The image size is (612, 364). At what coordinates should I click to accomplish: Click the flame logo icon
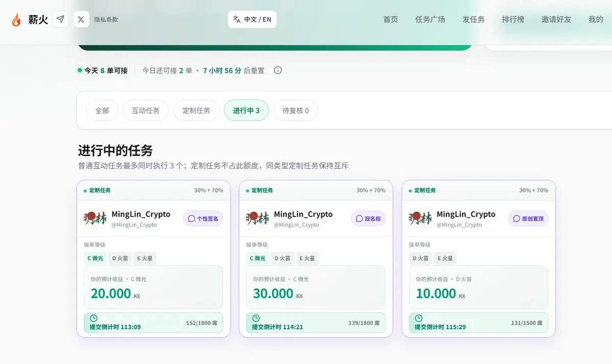[x=16, y=19]
